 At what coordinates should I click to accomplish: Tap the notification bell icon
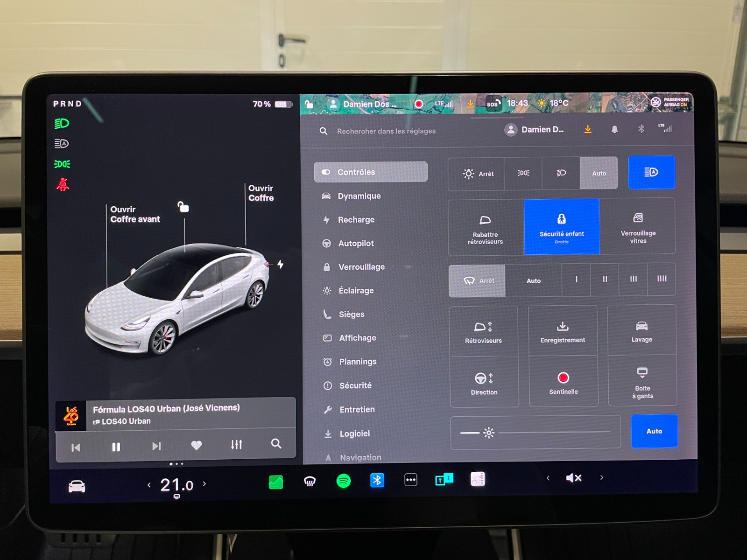pyautogui.click(x=614, y=129)
